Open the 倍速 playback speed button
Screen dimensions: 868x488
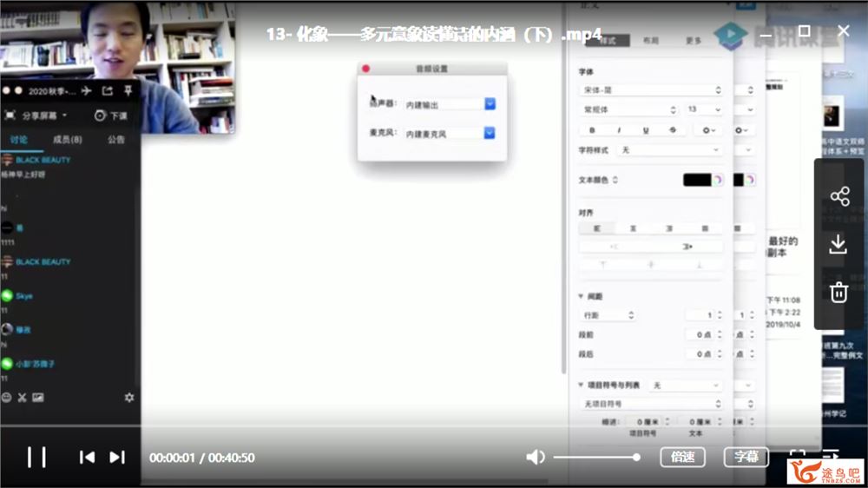682,457
